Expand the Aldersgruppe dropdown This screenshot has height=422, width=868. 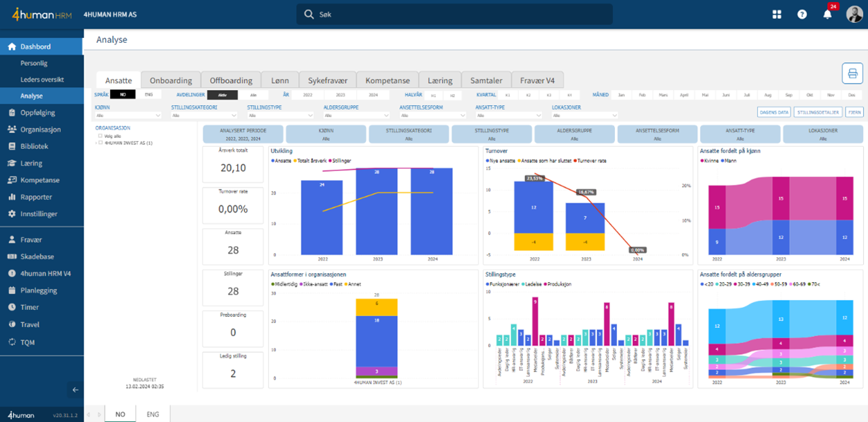356,116
